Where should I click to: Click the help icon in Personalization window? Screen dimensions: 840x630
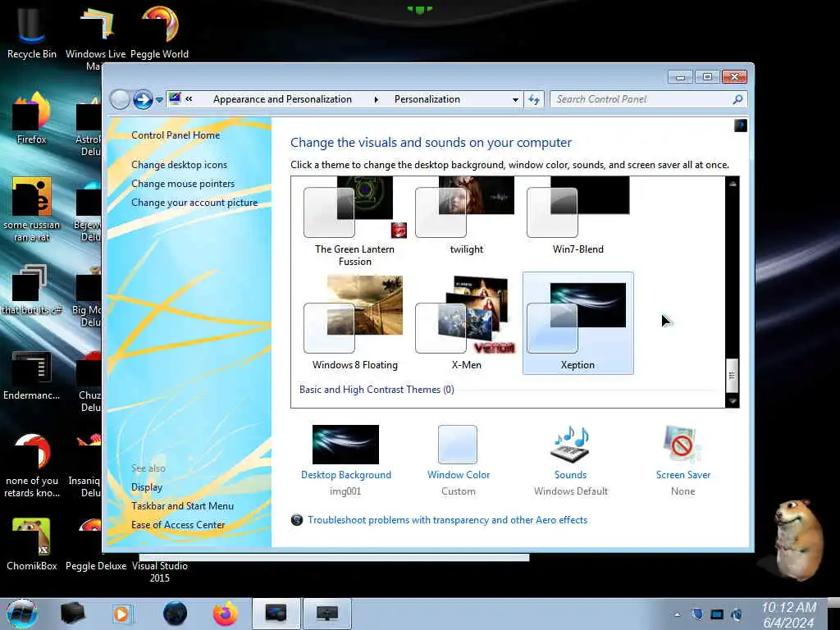(741, 126)
